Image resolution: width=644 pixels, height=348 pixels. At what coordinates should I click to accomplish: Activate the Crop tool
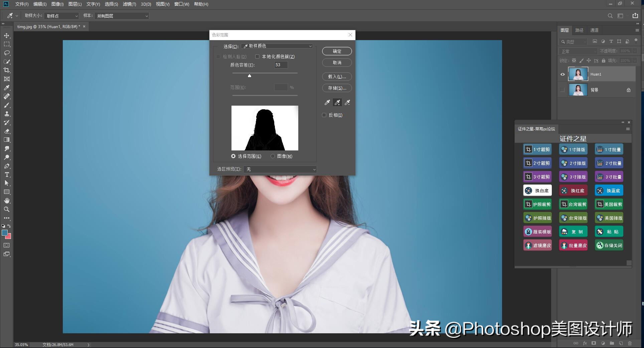[x=7, y=70]
